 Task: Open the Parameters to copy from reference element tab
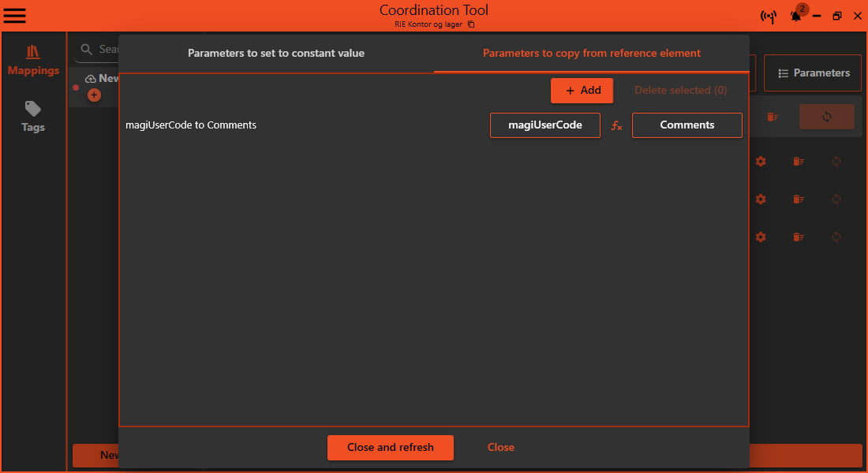click(591, 53)
